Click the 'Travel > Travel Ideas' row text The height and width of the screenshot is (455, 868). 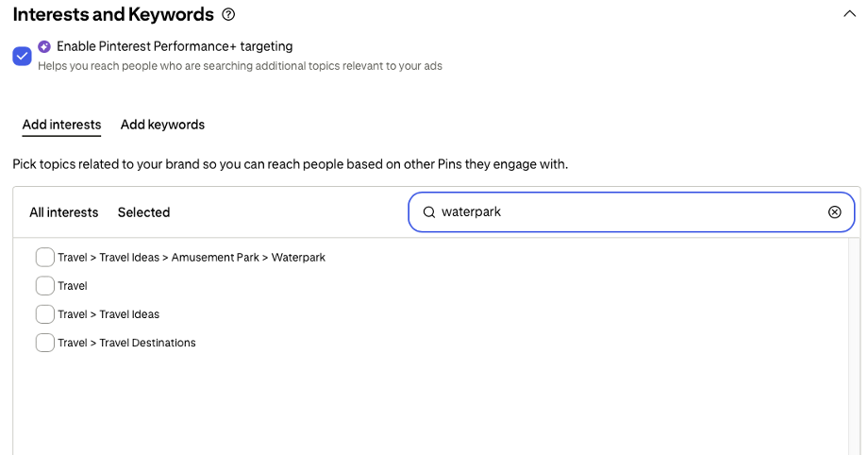pyautogui.click(x=108, y=314)
